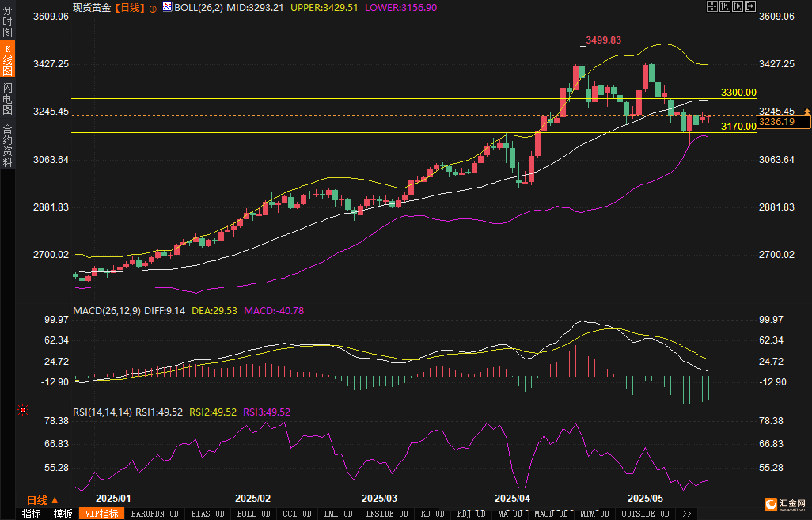Switch to the 闪电图 sidebar view
Screen dimensions: 812x520
pyautogui.click(x=8, y=98)
